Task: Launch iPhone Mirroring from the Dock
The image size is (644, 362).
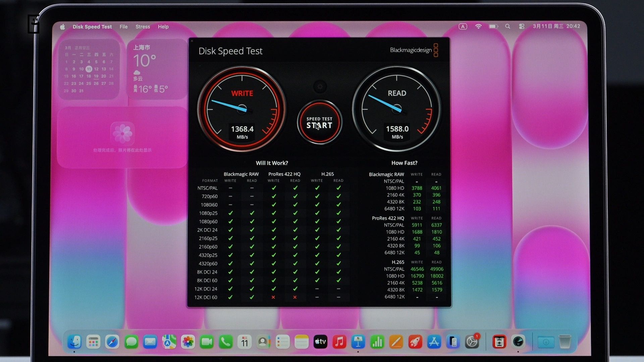Action: 453,342
